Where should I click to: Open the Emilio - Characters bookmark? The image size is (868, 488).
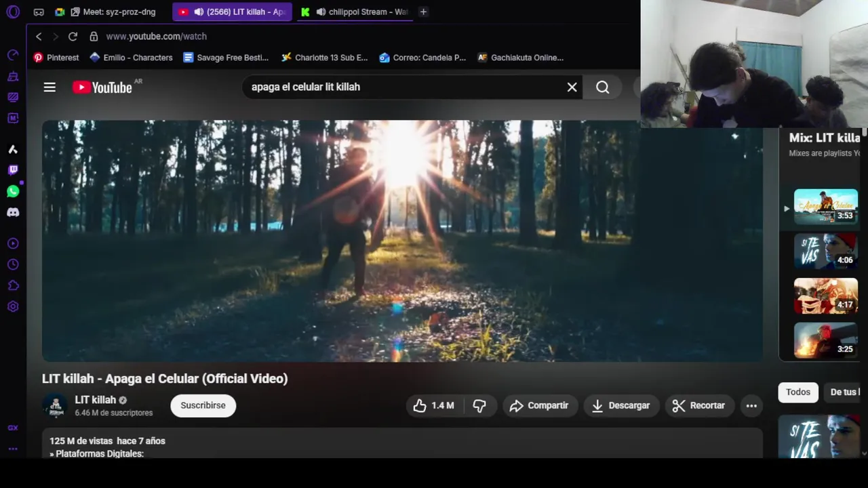click(x=131, y=58)
